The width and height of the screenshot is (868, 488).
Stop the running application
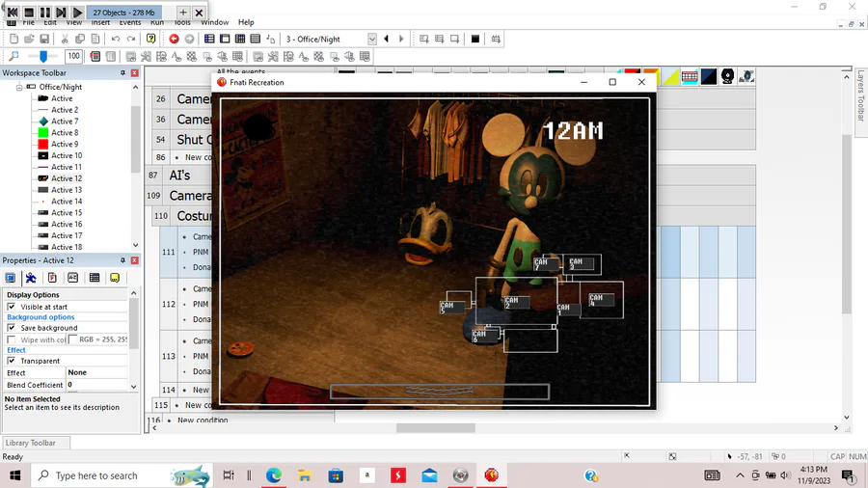point(29,12)
